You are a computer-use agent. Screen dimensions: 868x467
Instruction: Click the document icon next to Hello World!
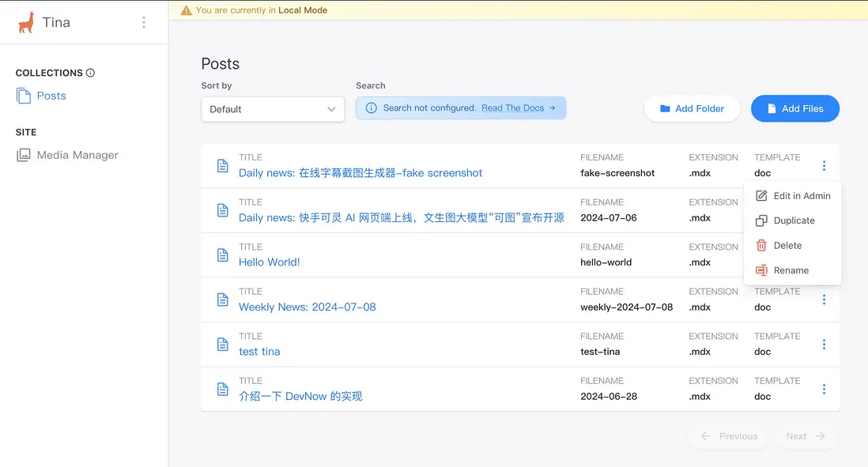222,254
